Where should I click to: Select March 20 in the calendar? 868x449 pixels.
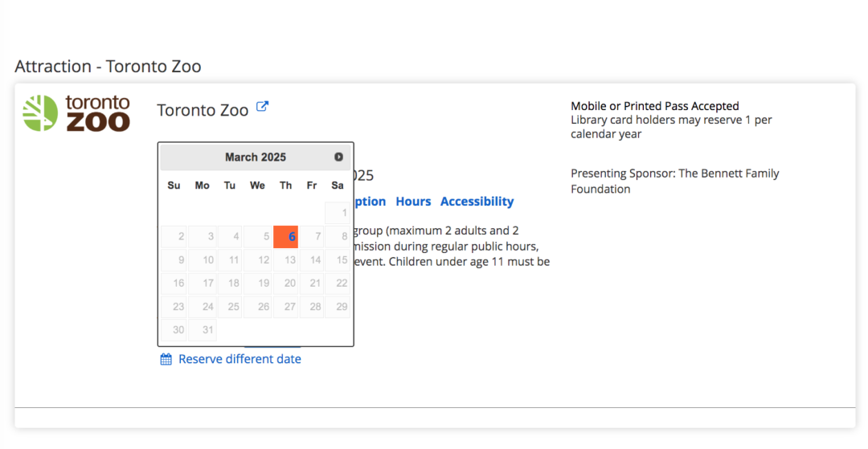pos(285,283)
